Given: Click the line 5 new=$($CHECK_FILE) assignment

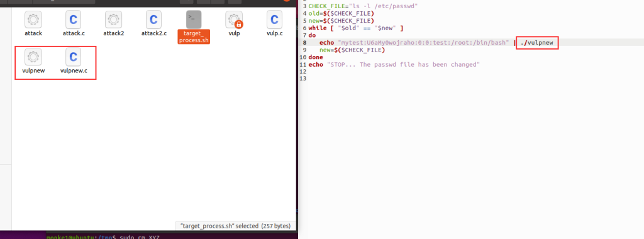Looking at the screenshot, I should pos(341,21).
